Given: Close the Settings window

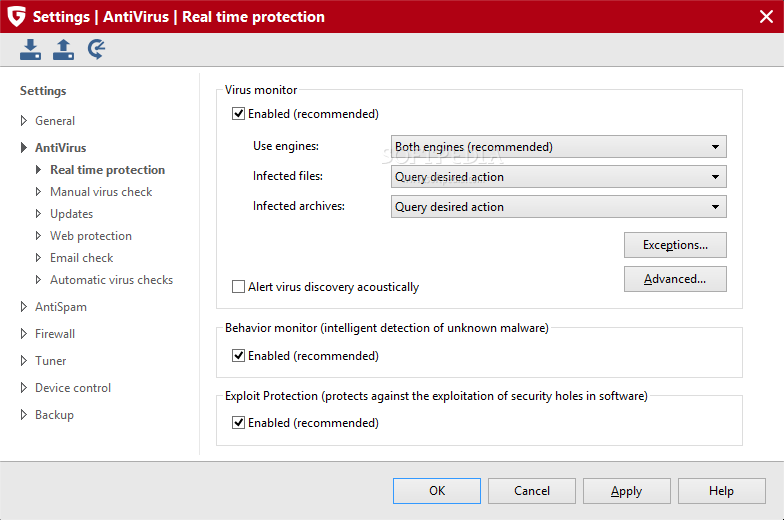Looking at the screenshot, I should tap(766, 16).
